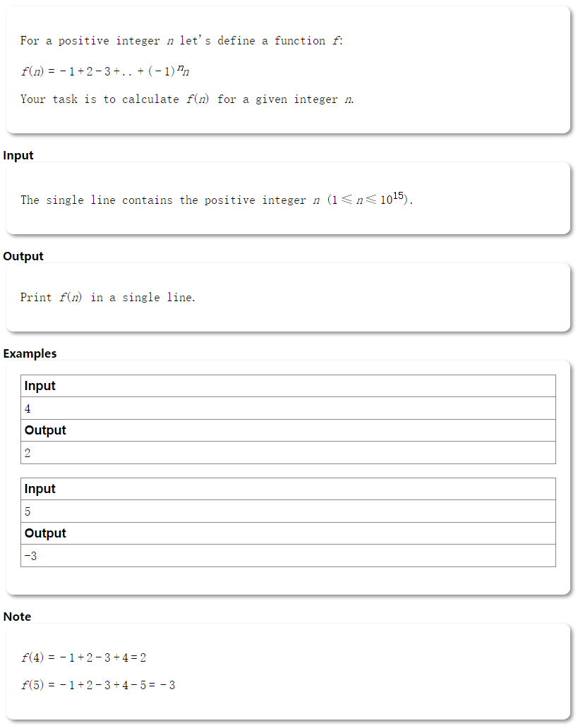
Task: Click the Input section heading
Action: pos(18,155)
